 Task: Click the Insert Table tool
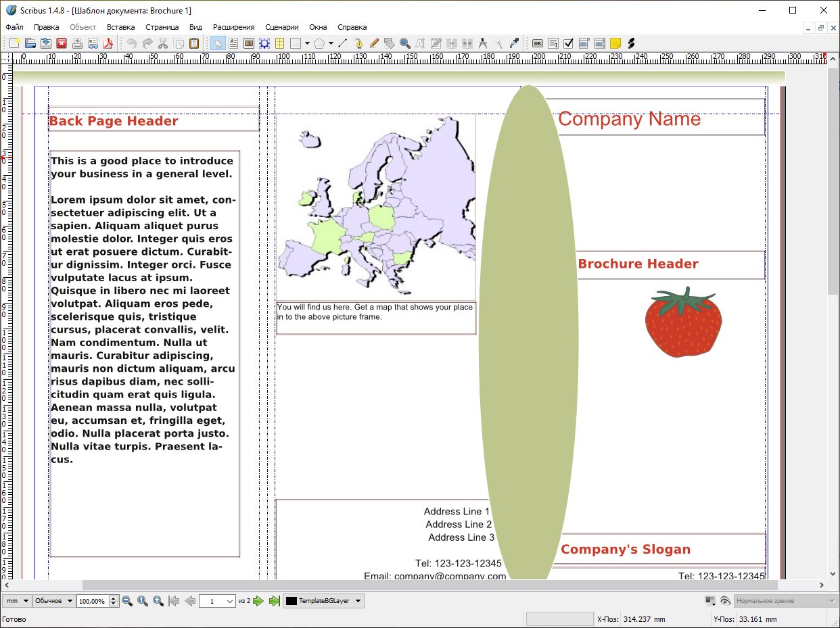pos(279,43)
